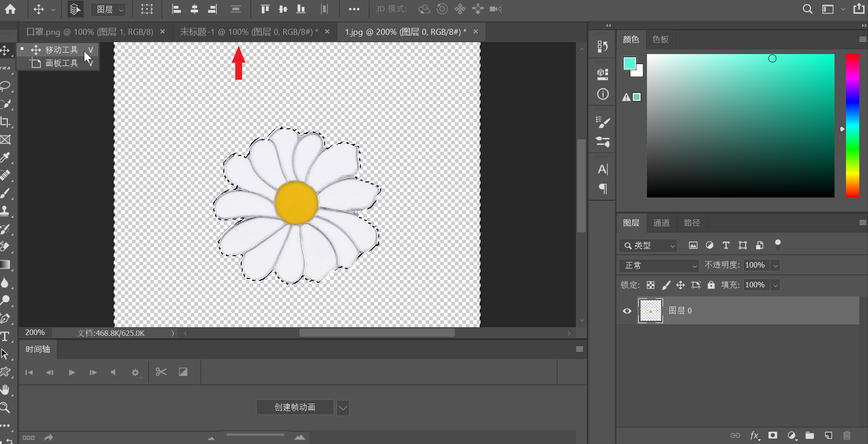This screenshot has height=444, width=868.
Task: Select the Hand tool
Action: 6,390
